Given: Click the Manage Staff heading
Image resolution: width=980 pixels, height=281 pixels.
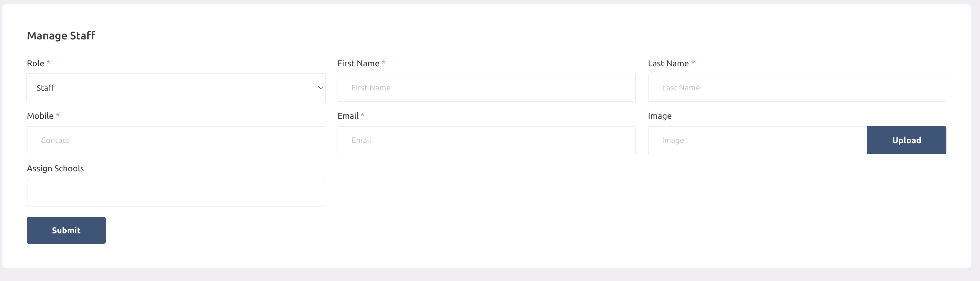Looking at the screenshot, I should pyautogui.click(x=61, y=36).
